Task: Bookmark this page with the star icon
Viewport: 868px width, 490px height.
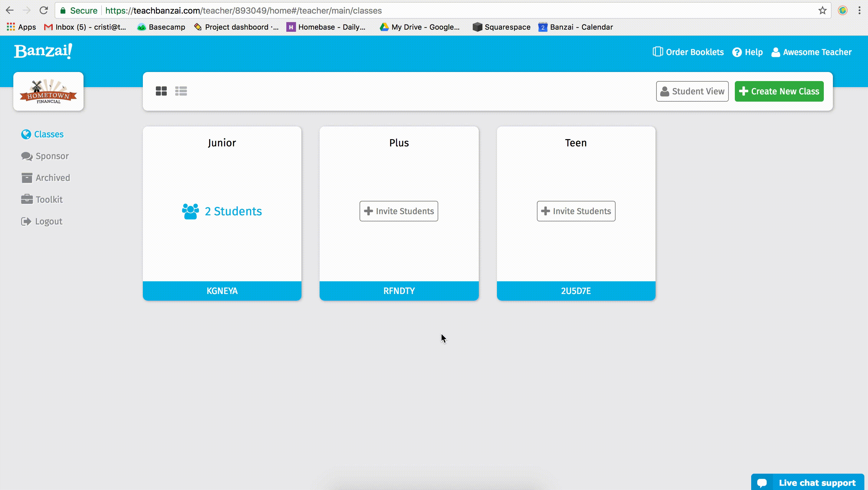Action: [x=823, y=11]
